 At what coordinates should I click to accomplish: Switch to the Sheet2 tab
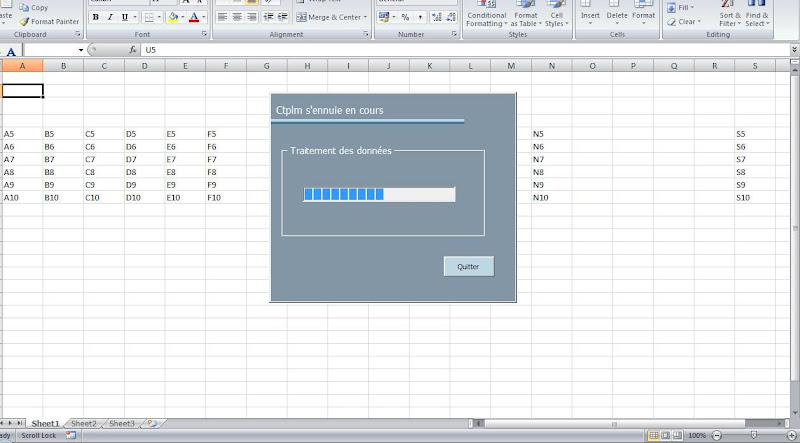(84, 423)
